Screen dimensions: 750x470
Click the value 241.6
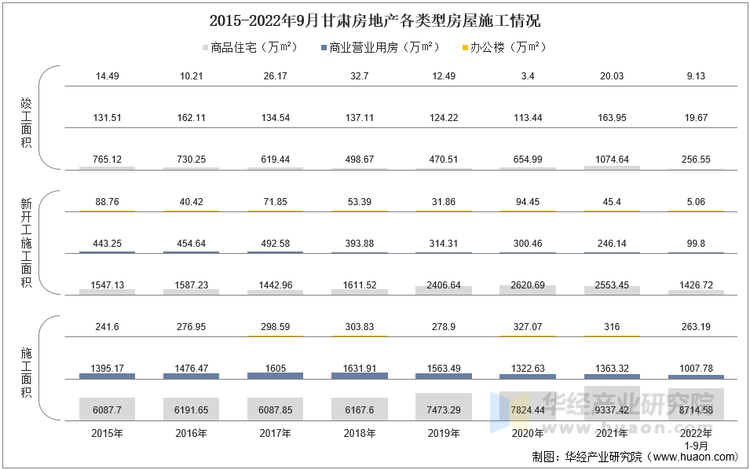coord(107,327)
